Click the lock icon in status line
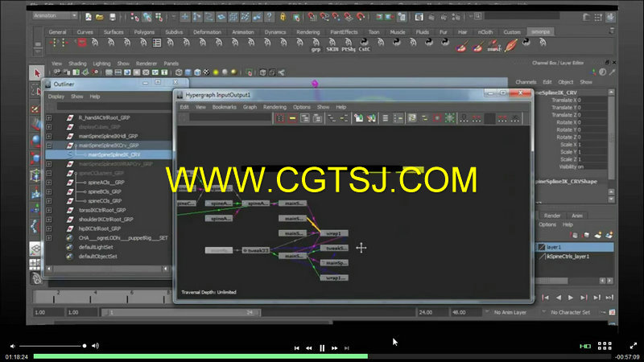 click(283, 17)
